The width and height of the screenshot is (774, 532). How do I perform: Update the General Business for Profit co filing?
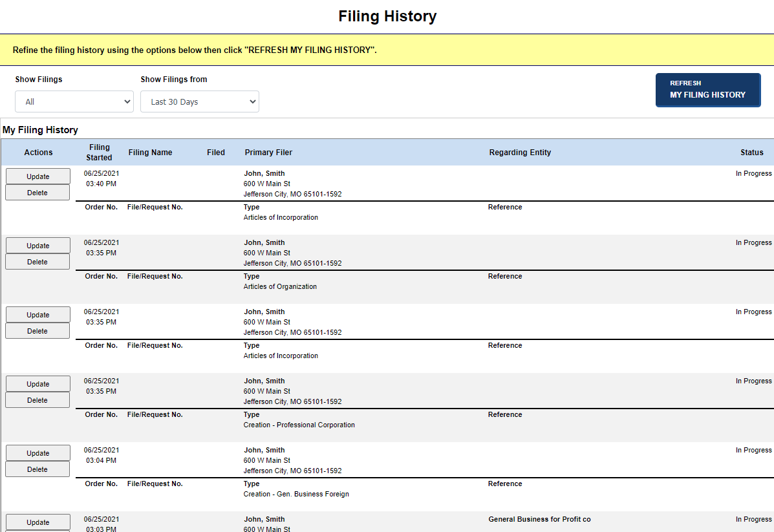pyautogui.click(x=38, y=522)
